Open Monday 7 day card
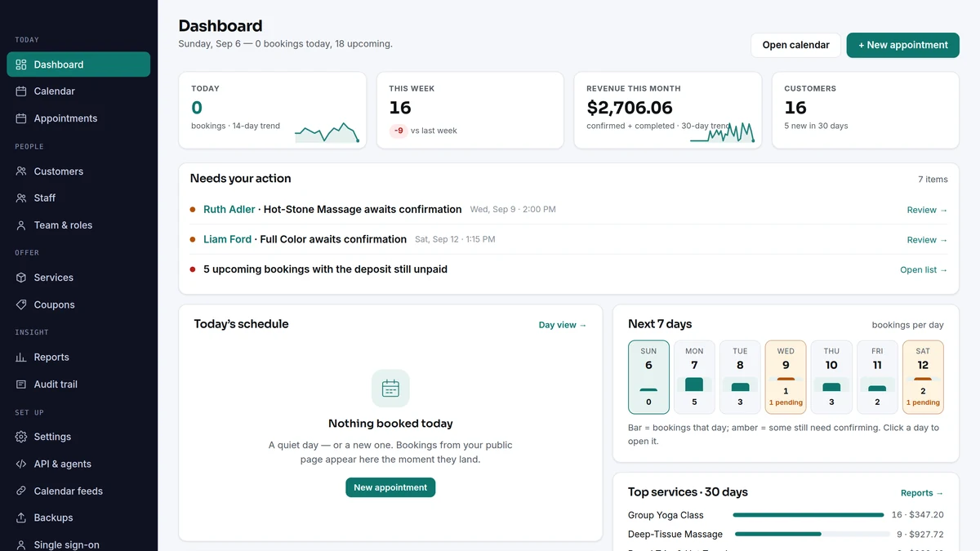Screen dimensions: 980x551 click(x=694, y=377)
